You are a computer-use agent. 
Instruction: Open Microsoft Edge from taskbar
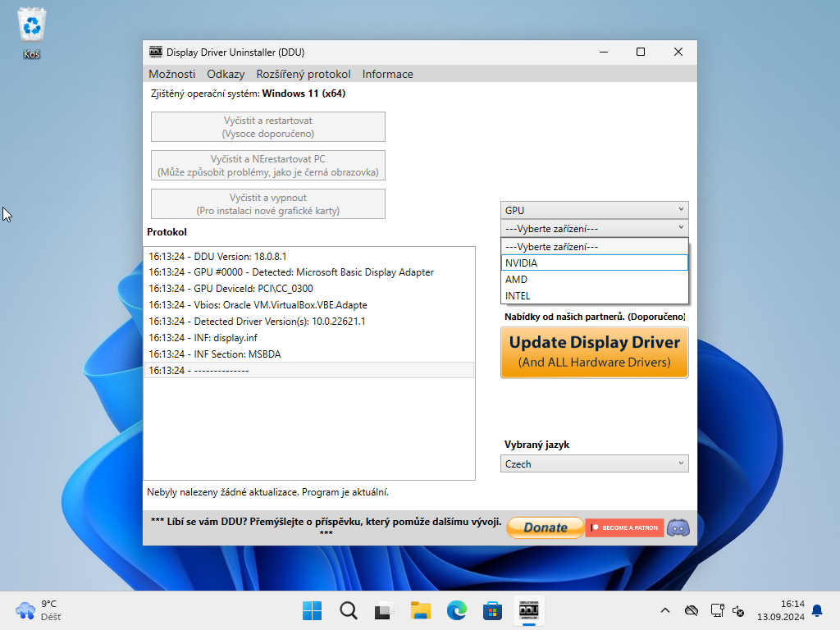[x=456, y=610]
